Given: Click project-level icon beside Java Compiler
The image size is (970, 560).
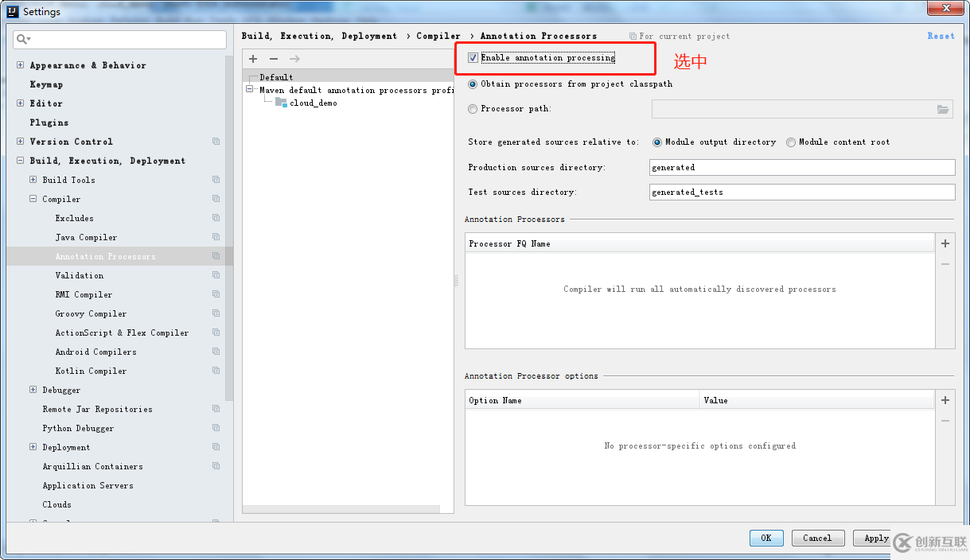Looking at the screenshot, I should point(216,237).
